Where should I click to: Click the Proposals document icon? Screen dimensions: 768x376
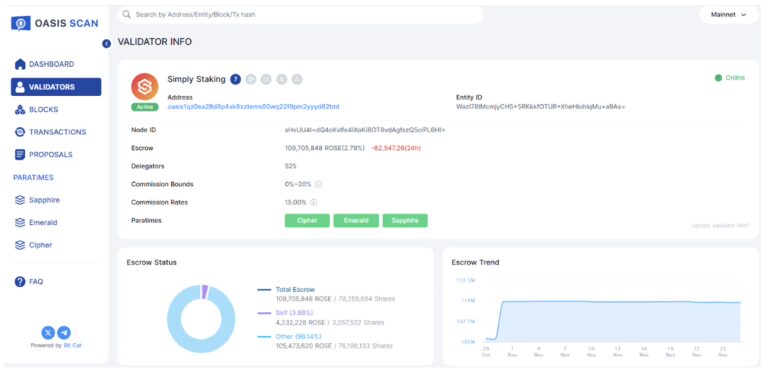pyautogui.click(x=20, y=154)
